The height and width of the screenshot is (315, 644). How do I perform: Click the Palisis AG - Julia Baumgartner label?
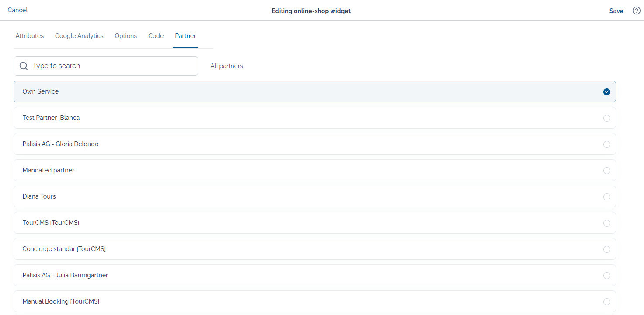[65, 275]
